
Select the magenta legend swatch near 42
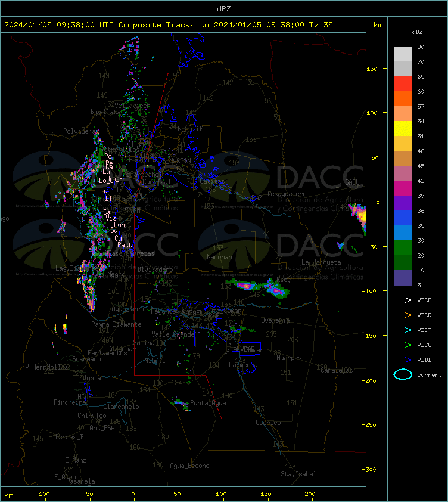tap(403, 188)
